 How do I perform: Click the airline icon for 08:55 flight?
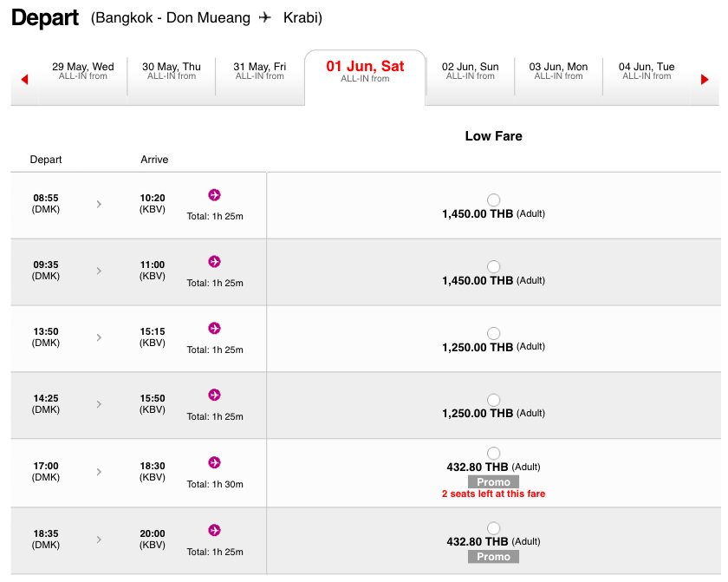[x=214, y=194]
